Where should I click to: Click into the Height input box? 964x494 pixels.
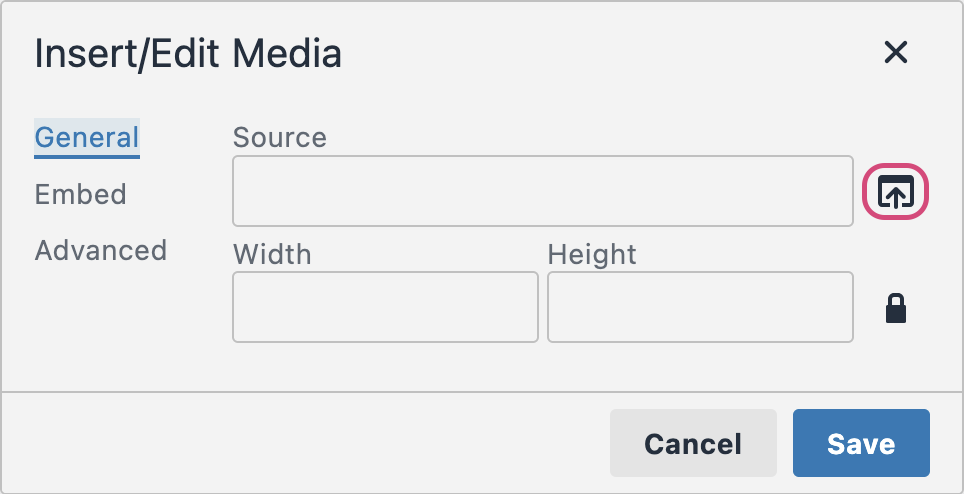click(700, 307)
